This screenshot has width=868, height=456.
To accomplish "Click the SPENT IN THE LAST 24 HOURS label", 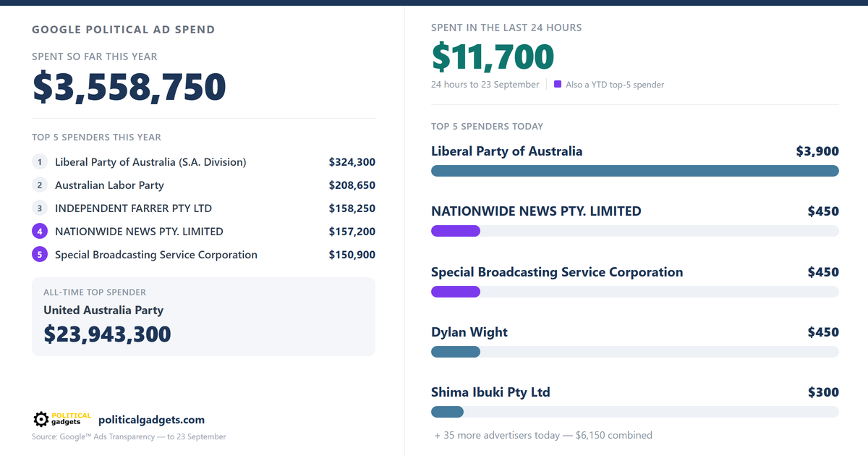I will [x=506, y=28].
